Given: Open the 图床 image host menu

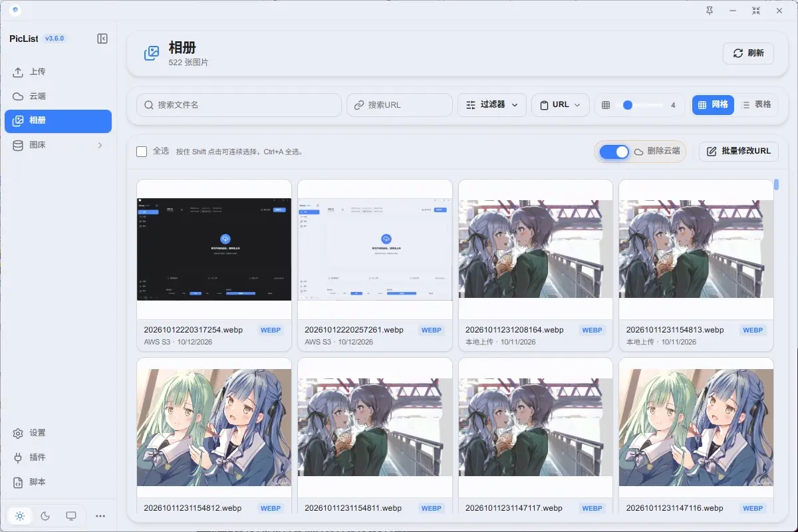Looking at the screenshot, I should pos(58,145).
